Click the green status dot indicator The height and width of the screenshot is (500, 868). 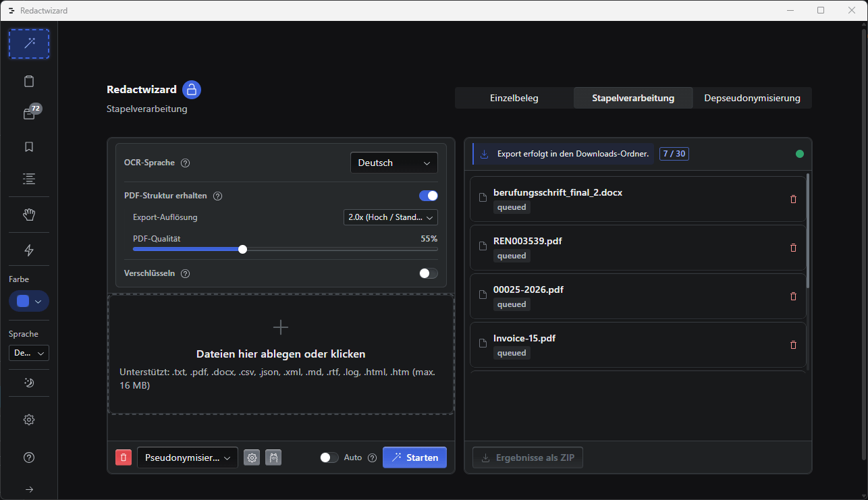[x=800, y=154]
